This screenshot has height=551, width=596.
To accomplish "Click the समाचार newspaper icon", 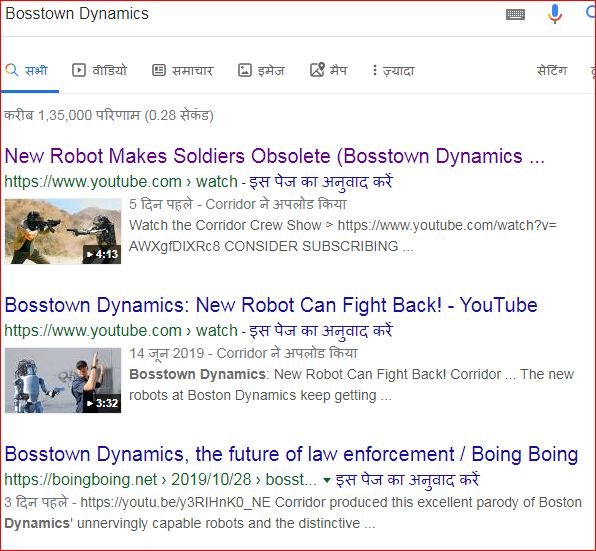I will click(x=159, y=70).
